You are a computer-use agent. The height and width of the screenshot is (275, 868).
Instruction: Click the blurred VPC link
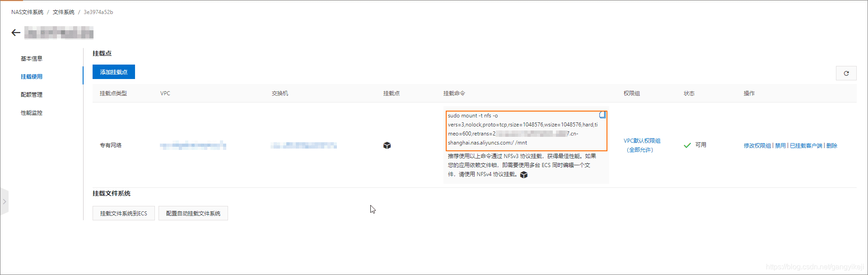tap(193, 145)
